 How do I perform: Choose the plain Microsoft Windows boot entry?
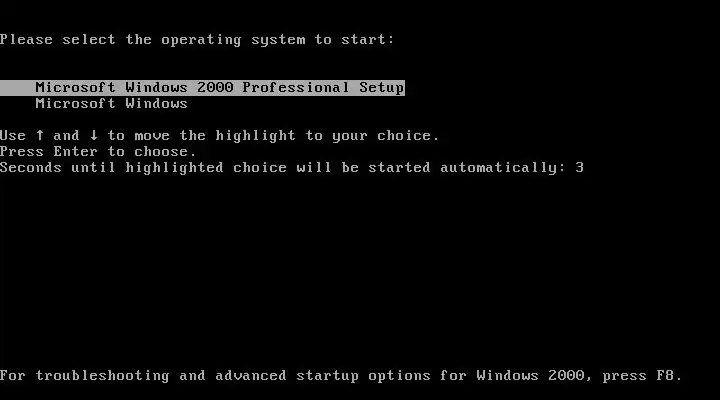tap(112, 104)
